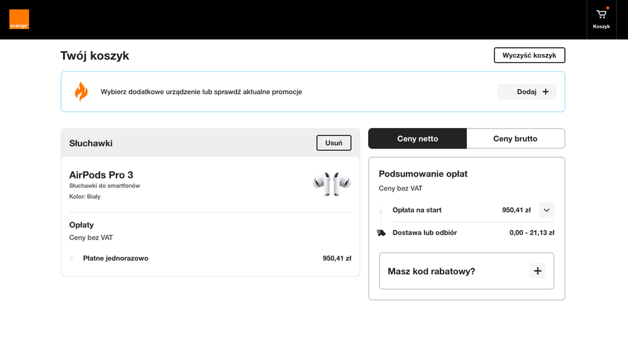The image size is (628, 364).
Task: Remove Słuchawki with the Usuń button
Action: tap(334, 143)
